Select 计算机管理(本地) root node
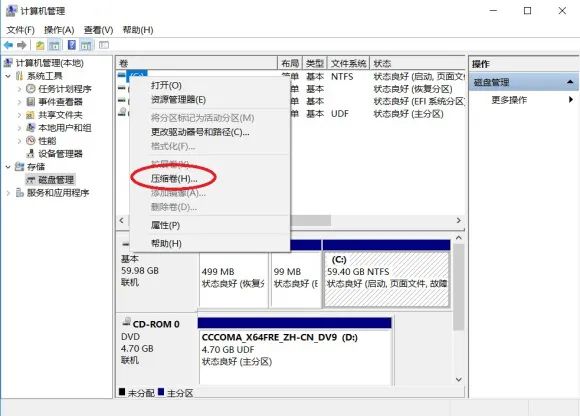This screenshot has width=580, height=416. pyautogui.click(x=50, y=63)
